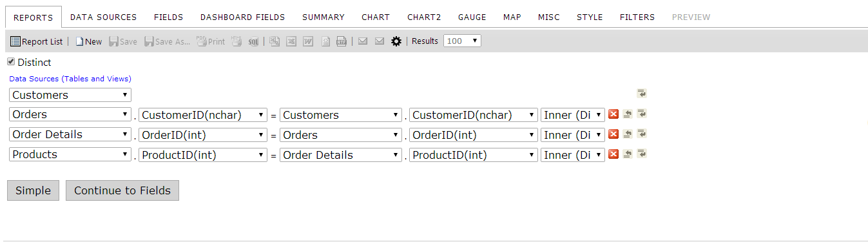Click the second email envelope icon
This screenshot has width=868, height=244.
tap(380, 41)
